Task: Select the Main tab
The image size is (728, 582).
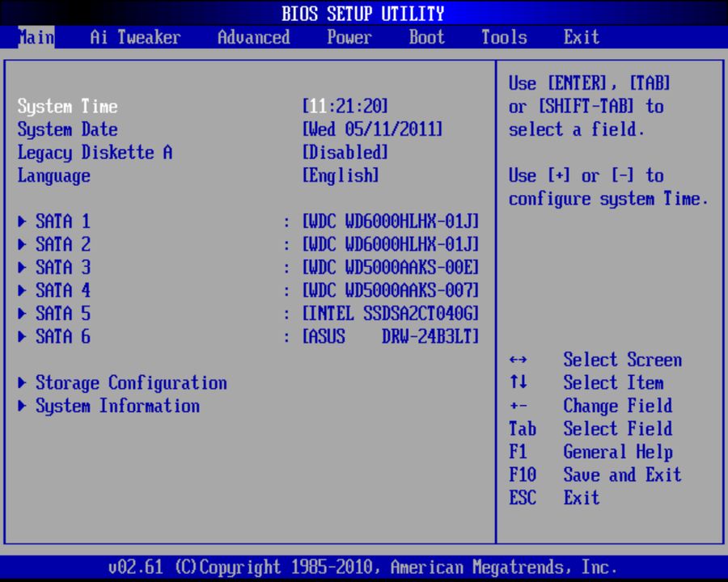Action: tap(36, 37)
